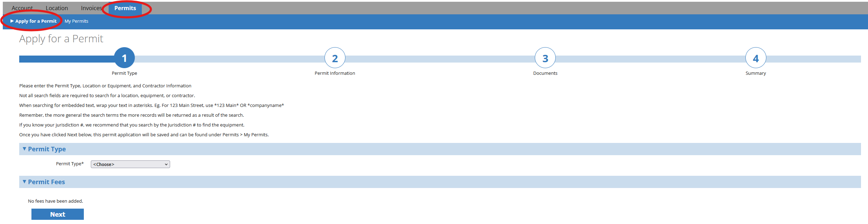Jump to step 4 circle
This screenshot has height=224, width=868.
pyautogui.click(x=756, y=58)
